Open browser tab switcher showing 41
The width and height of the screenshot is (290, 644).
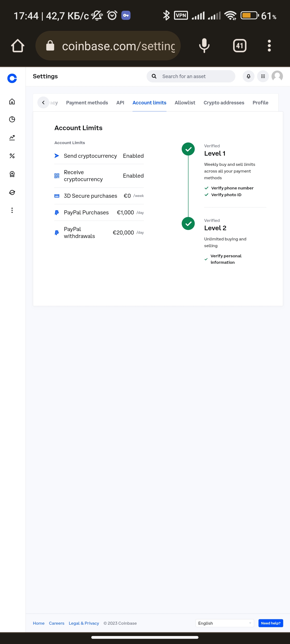pyautogui.click(x=240, y=46)
